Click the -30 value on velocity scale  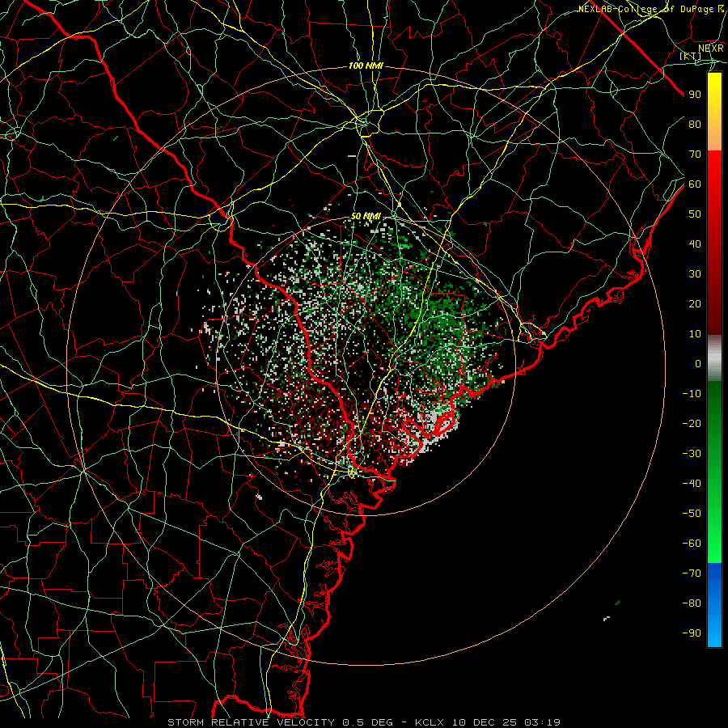point(692,453)
